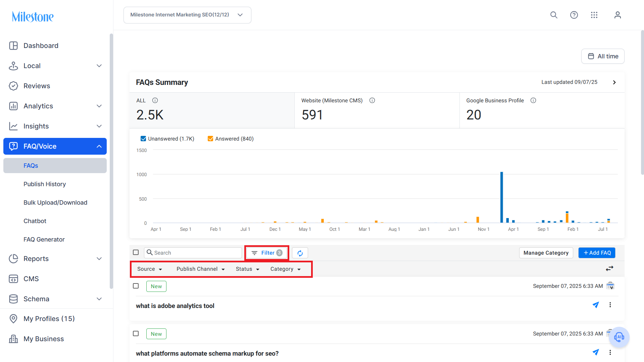Uncheck the Unanswered (1.7K) legend checkbox

(x=143, y=139)
